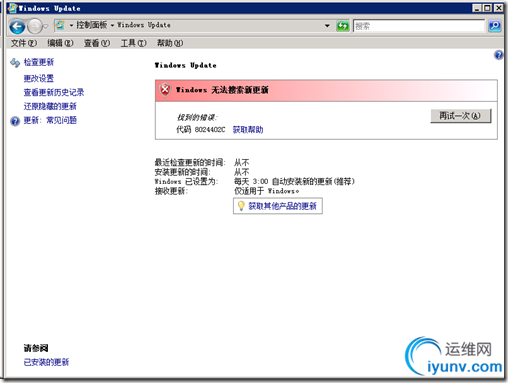The height and width of the screenshot is (383, 508).
Task: Select 控制面板 in the address breadcrumb
Action: coord(92,25)
